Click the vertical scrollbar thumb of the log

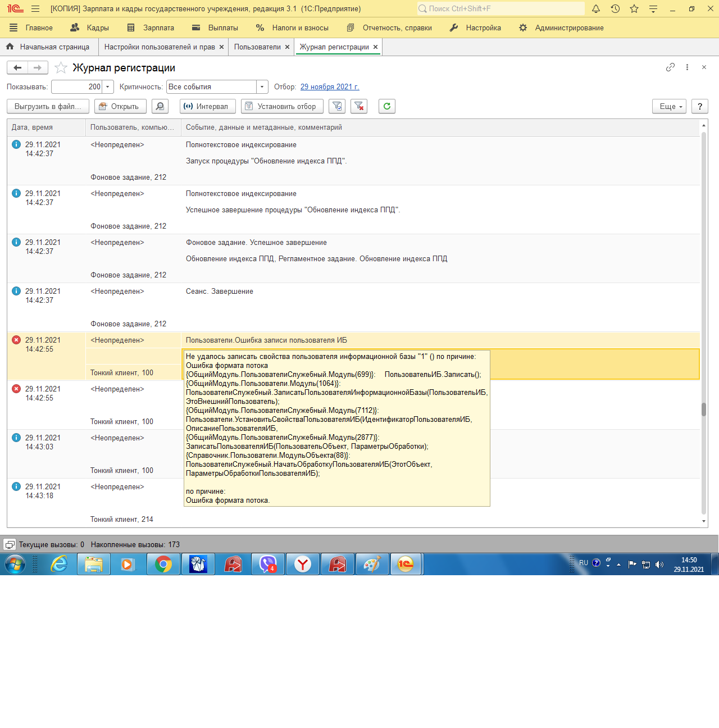[x=704, y=410]
